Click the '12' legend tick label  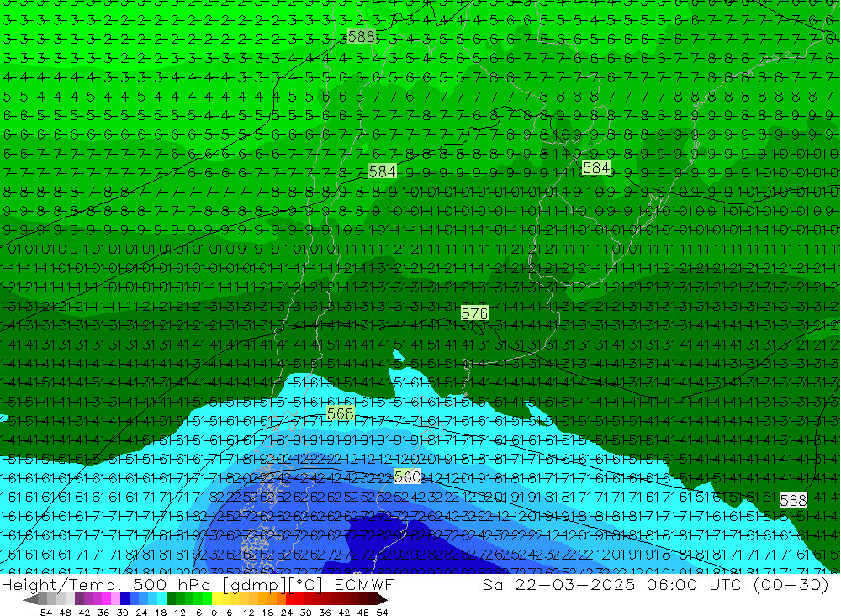tap(248, 613)
